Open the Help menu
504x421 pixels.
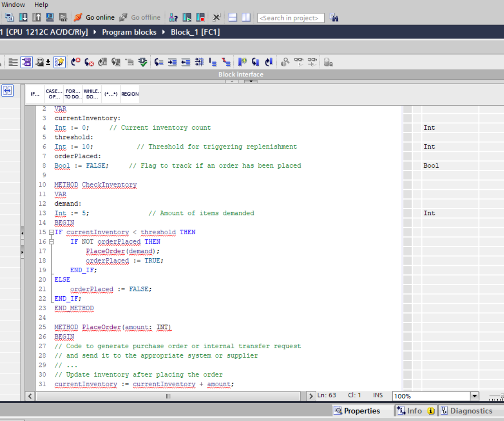click(x=41, y=4)
